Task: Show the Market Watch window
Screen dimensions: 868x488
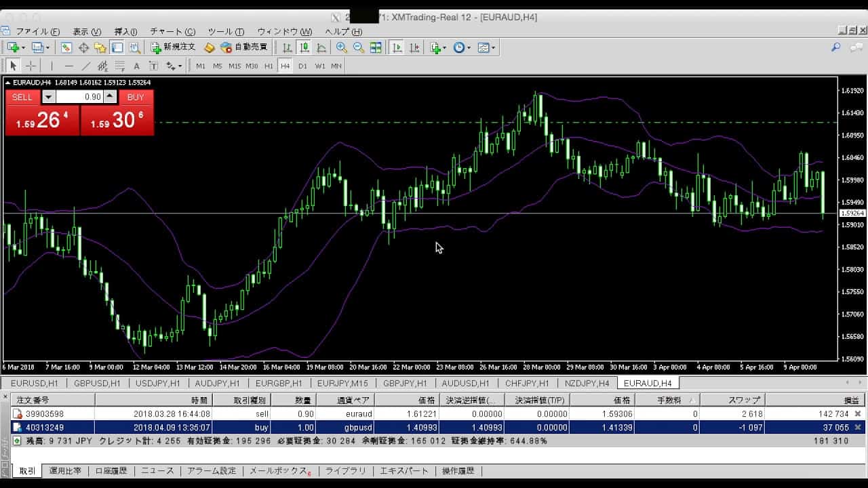Action: coord(66,47)
